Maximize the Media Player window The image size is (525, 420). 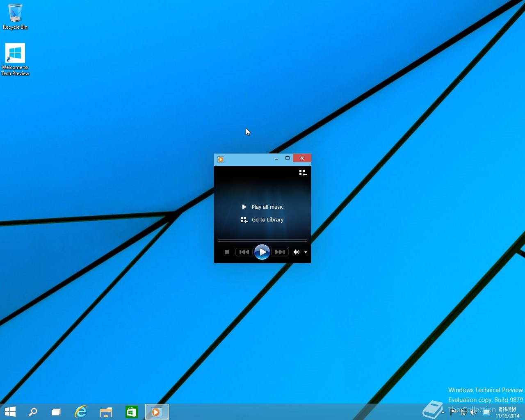point(288,158)
